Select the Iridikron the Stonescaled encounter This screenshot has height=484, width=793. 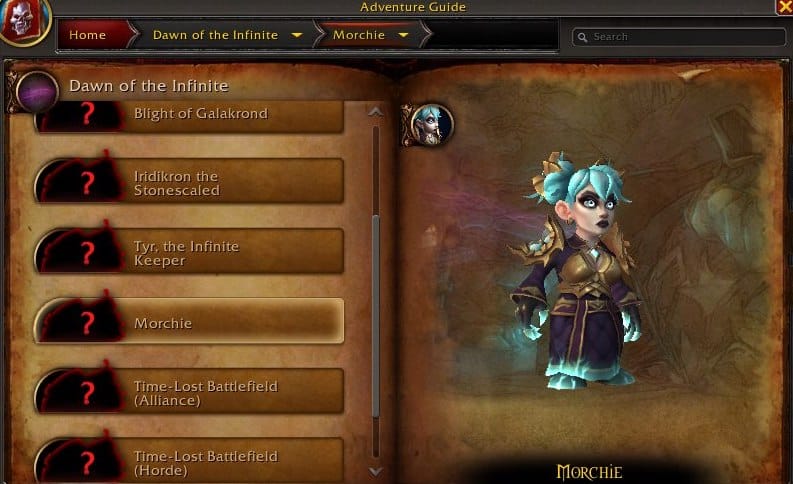tap(190, 181)
